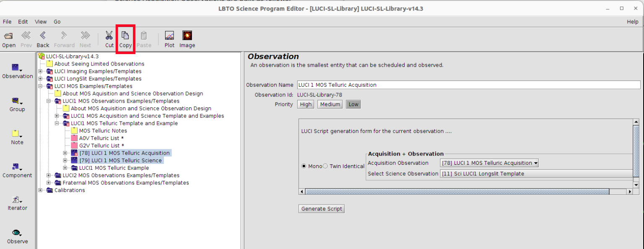The width and height of the screenshot is (644, 249).
Task: Expand the Calibrations tree node
Action: [x=41, y=190]
